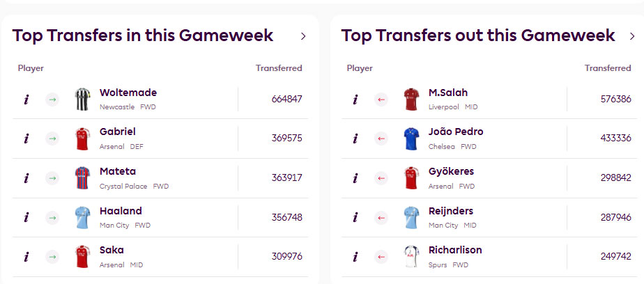Click Top Transfers in this Gameweek heading
The image size is (644, 284).
pos(143,35)
